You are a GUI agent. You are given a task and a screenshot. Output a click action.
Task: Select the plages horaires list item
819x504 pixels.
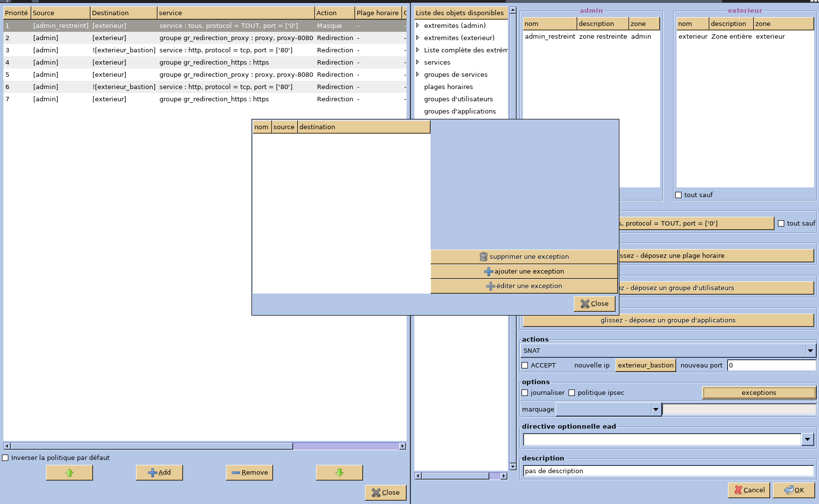coord(448,87)
